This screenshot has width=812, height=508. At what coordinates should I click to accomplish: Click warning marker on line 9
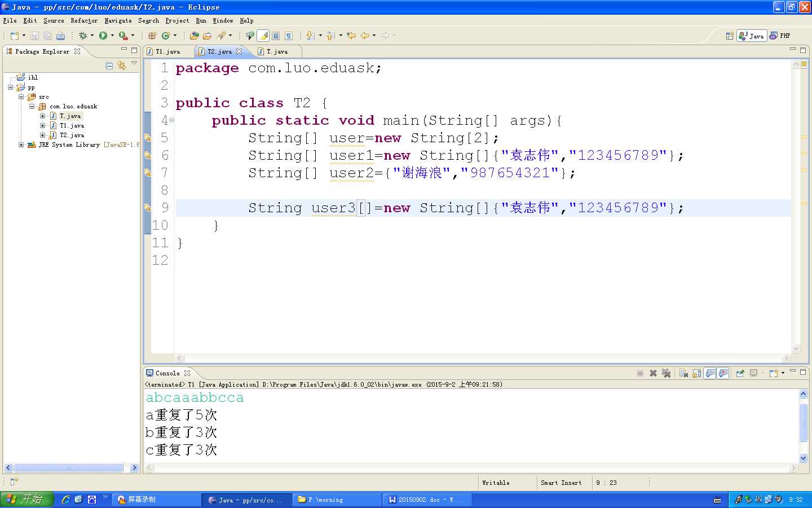click(148, 208)
